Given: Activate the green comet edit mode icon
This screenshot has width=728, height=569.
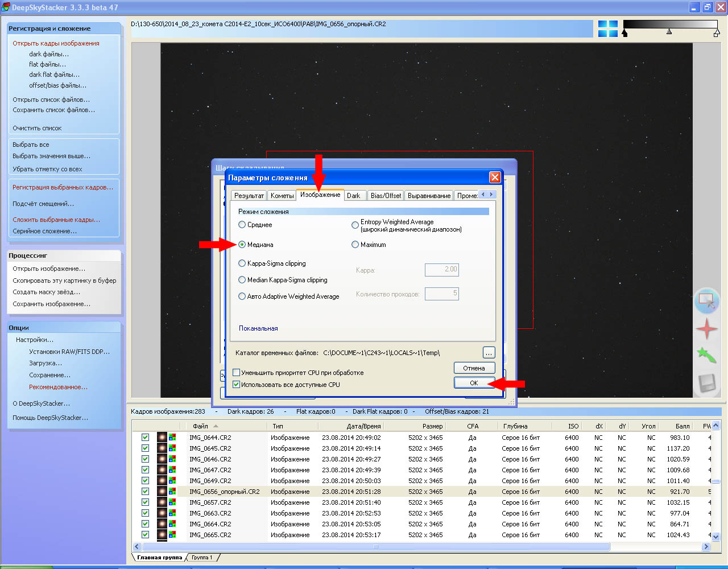Looking at the screenshot, I should click(706, 356).
